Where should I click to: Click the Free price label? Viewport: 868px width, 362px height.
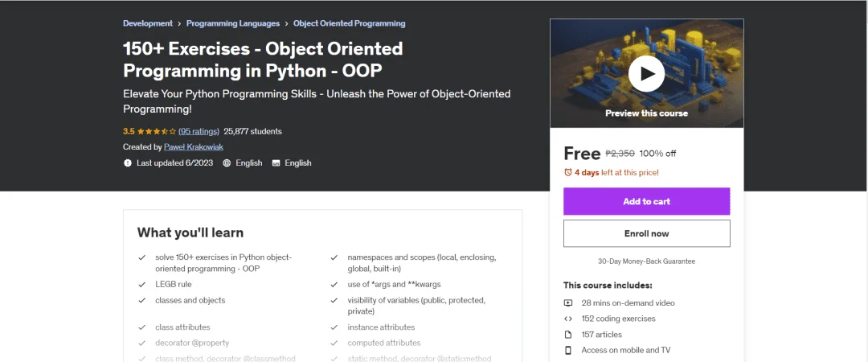(x=582, y=153)
